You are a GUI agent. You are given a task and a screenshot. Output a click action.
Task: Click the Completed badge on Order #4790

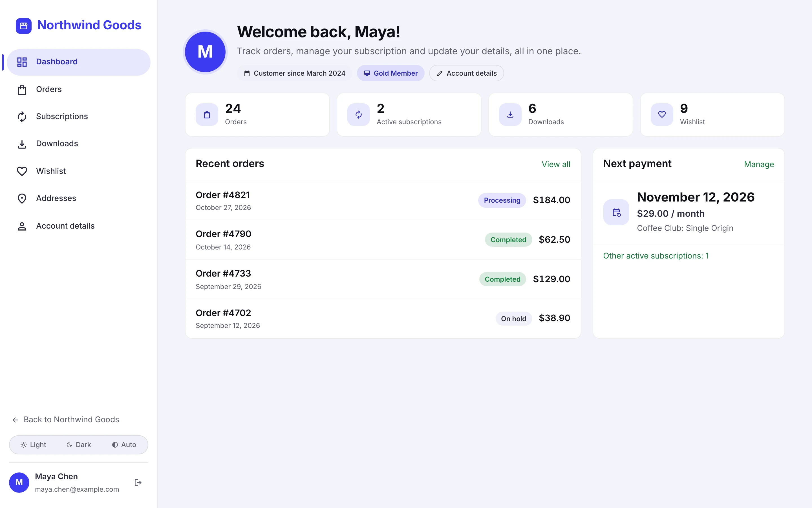coord(508,240)
